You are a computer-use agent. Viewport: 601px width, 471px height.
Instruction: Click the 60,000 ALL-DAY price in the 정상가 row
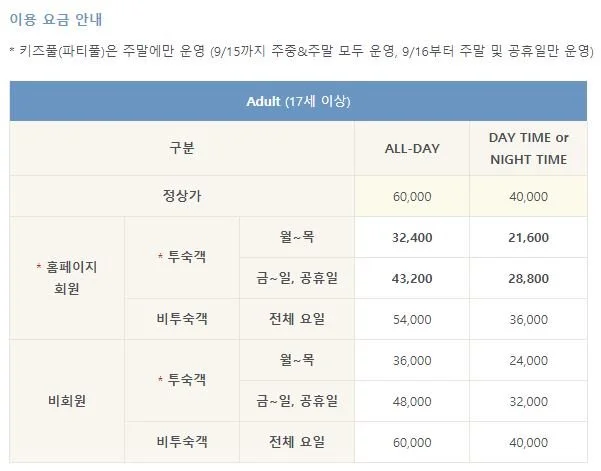412,196
